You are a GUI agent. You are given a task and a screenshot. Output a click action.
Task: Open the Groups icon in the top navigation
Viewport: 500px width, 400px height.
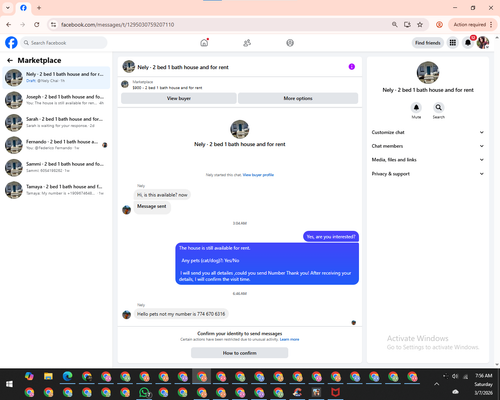[x=290, y=43]
